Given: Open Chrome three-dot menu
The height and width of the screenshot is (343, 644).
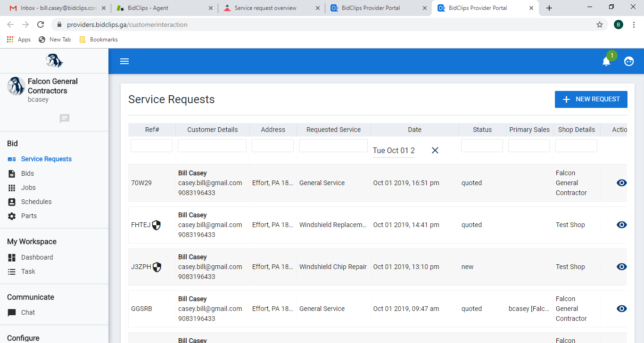Looking at the screenshot, I should [x=634, y=24].
